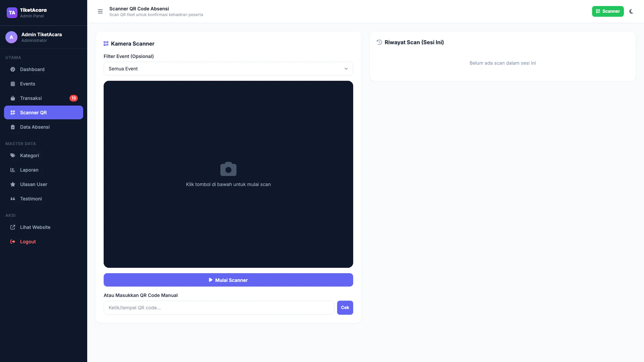Click the Testimoni quote icon

[13, 199]
